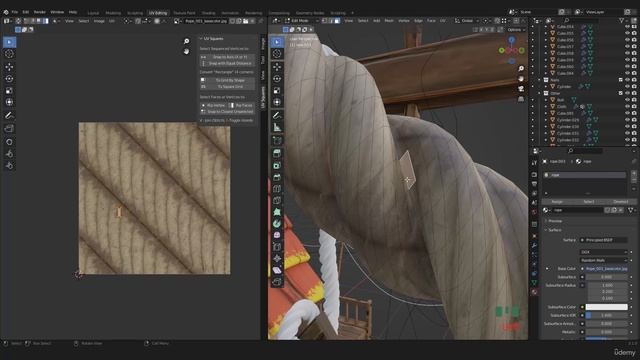This screenshot has width=640, height=360.
Task: Hide Cube.060 with its eye icon
Action: click(x=627, y=67)
